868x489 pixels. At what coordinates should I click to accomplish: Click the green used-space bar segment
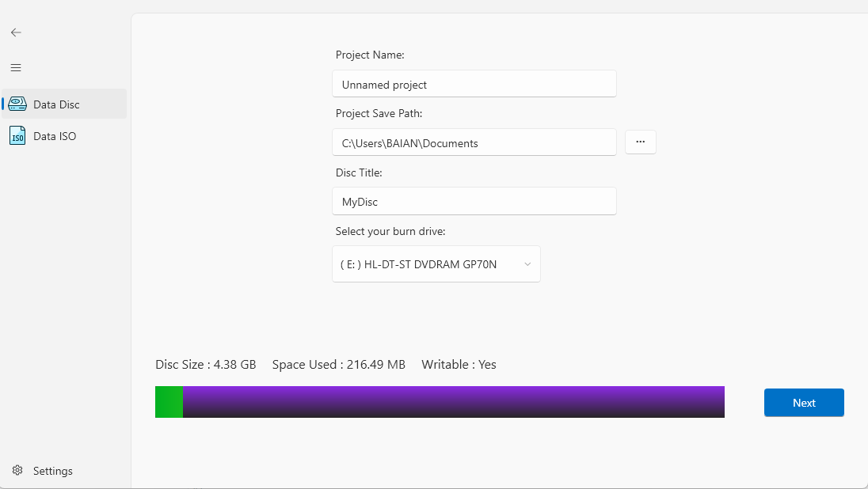pos(169,402)
